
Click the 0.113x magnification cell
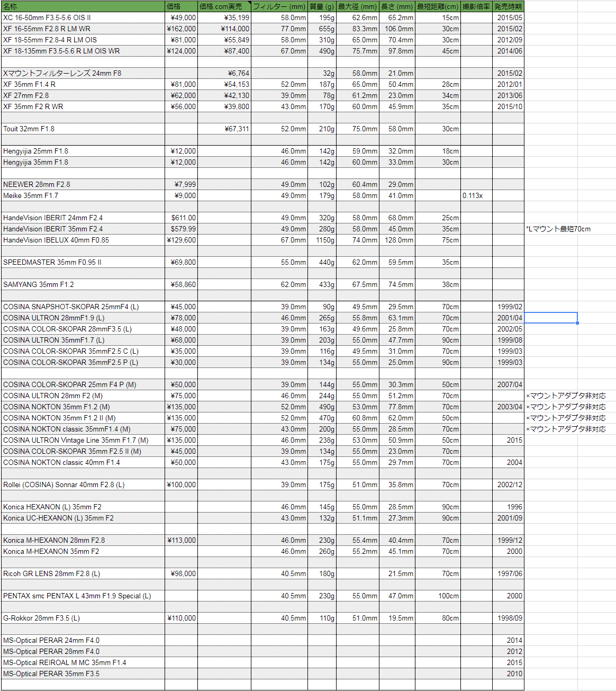pos(476,195)
